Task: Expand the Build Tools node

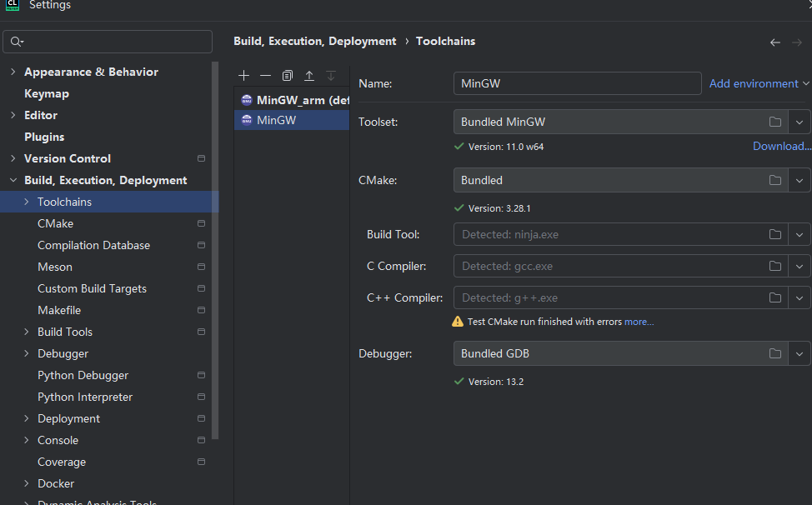Action: pos(27,332)
